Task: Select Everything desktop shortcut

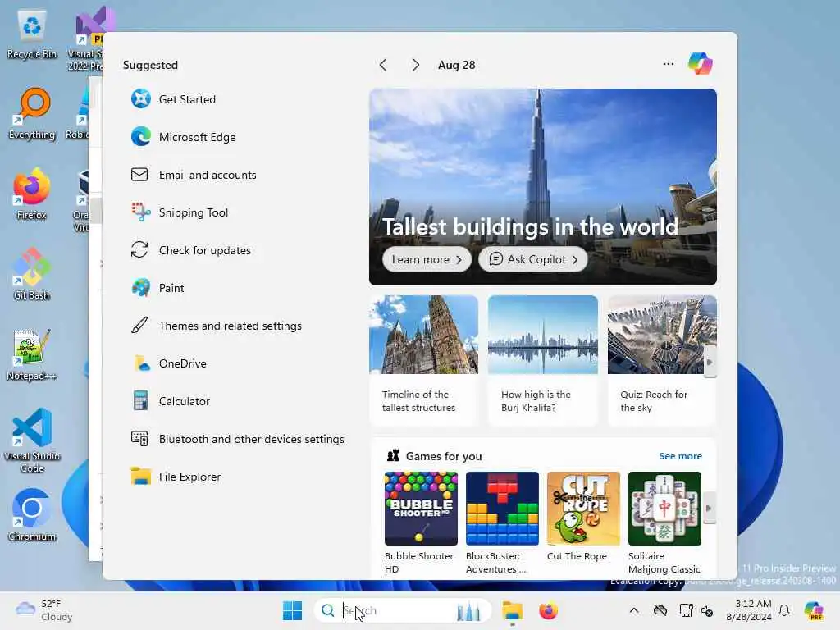Action: point(32,114)
